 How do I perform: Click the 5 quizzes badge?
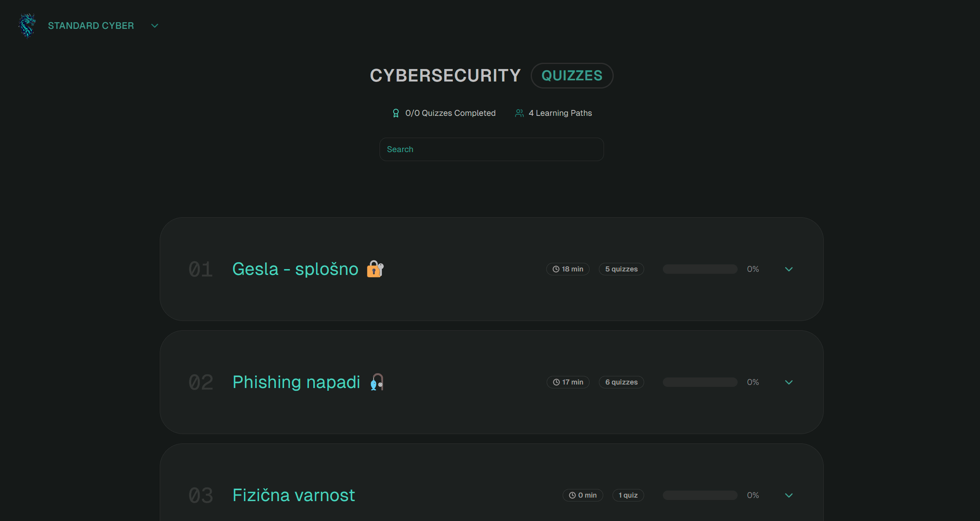(x=621, y=269)
